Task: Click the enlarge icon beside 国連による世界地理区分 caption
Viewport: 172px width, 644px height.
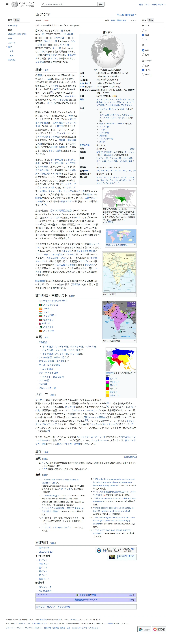Action: 135,245
